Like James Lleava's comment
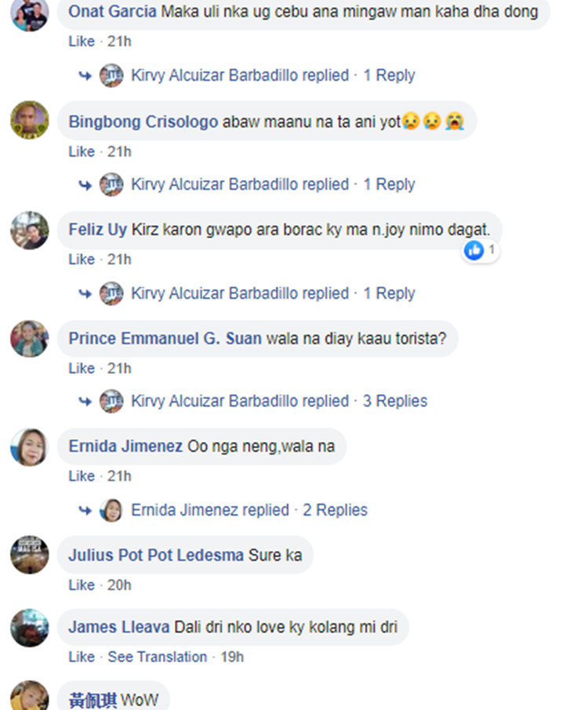Screen dimensions: 588x710 coord(82,657)
